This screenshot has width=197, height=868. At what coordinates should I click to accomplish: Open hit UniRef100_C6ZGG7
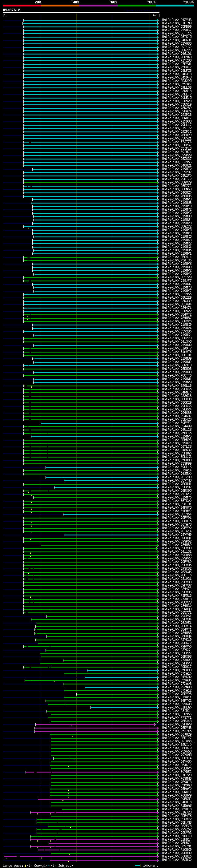[x=177, y=159]
